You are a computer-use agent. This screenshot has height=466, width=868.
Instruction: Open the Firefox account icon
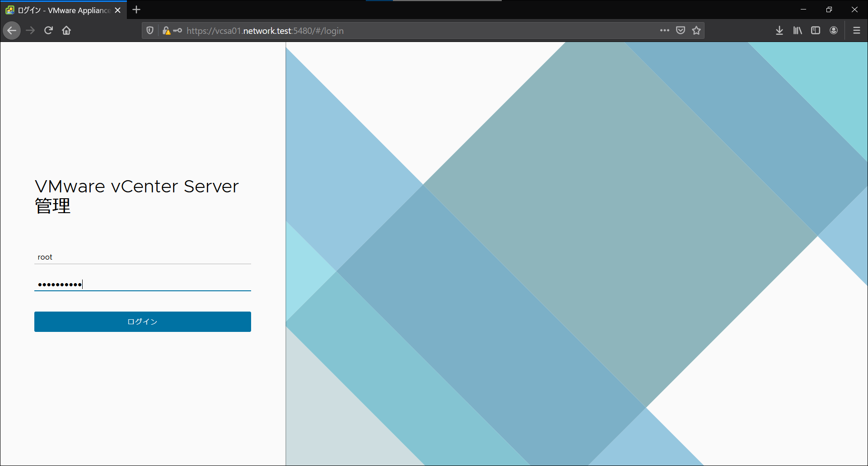pos(834,31)
